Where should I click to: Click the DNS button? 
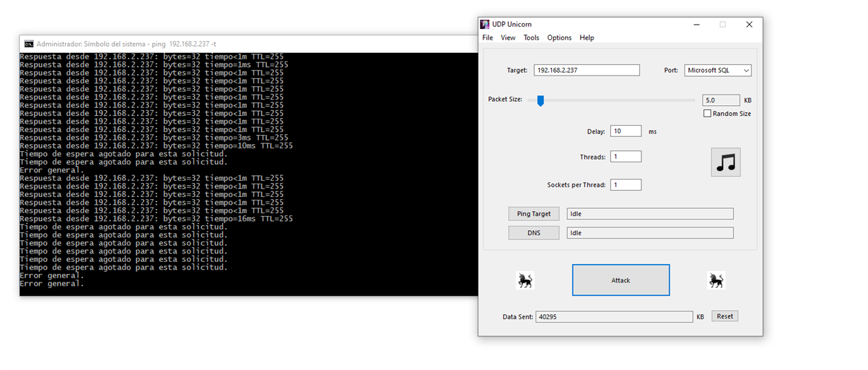pos(534,233)
